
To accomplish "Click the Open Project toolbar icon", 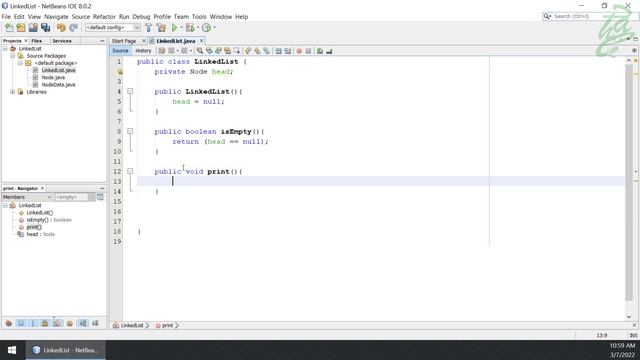I will coord(33,27).
